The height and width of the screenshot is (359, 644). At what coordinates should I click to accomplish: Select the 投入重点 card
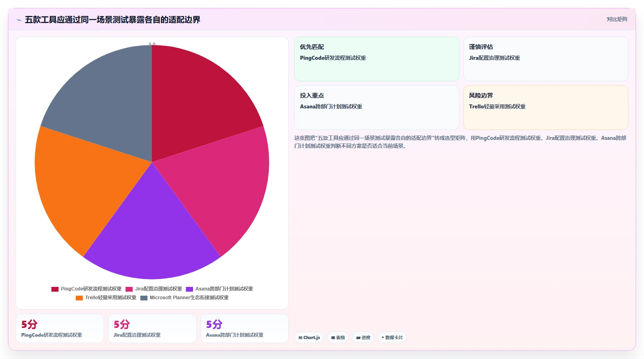coord(377,108)
